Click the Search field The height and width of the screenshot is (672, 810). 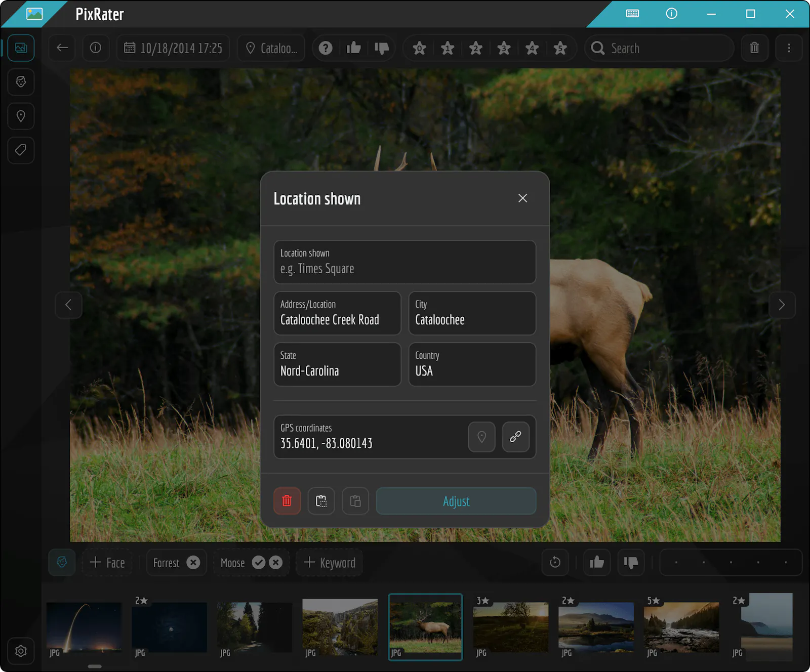[x=659, y=48]
